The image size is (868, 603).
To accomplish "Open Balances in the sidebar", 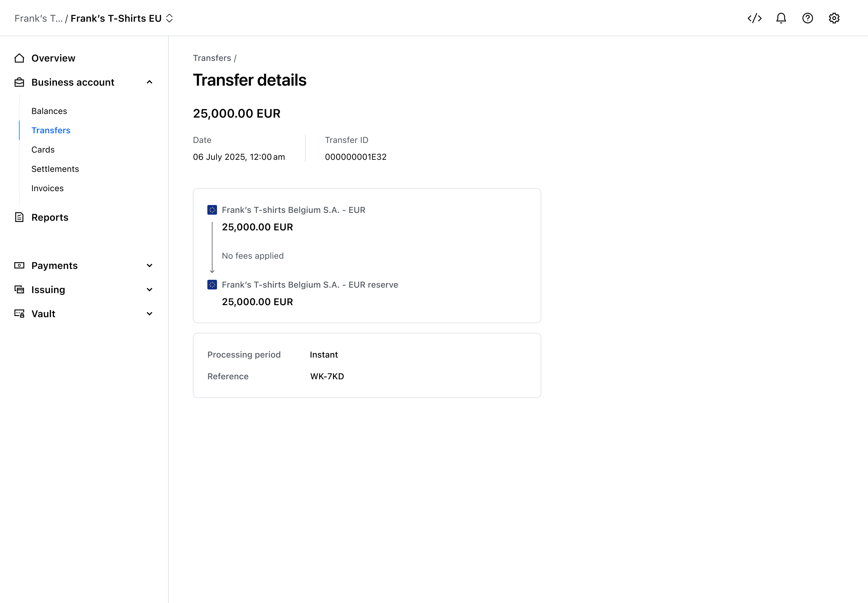I will [x=49, y=111].
